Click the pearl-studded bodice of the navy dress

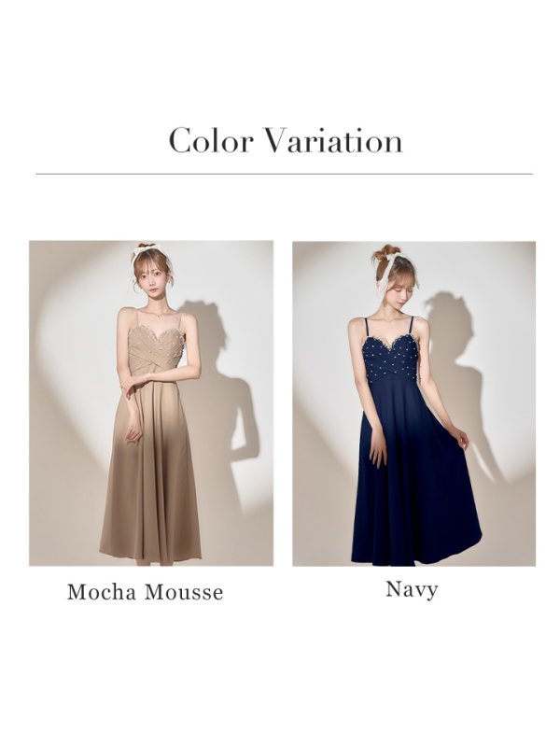[391, 356]
